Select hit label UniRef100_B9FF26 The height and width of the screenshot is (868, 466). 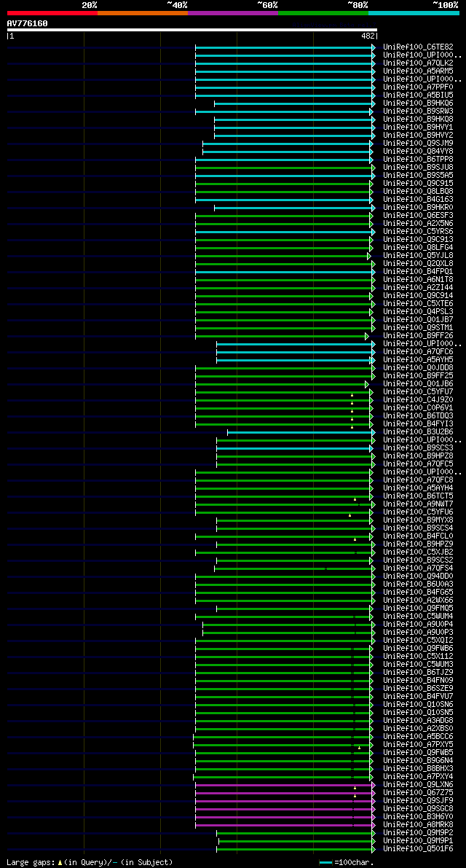[x=418, y=336]
